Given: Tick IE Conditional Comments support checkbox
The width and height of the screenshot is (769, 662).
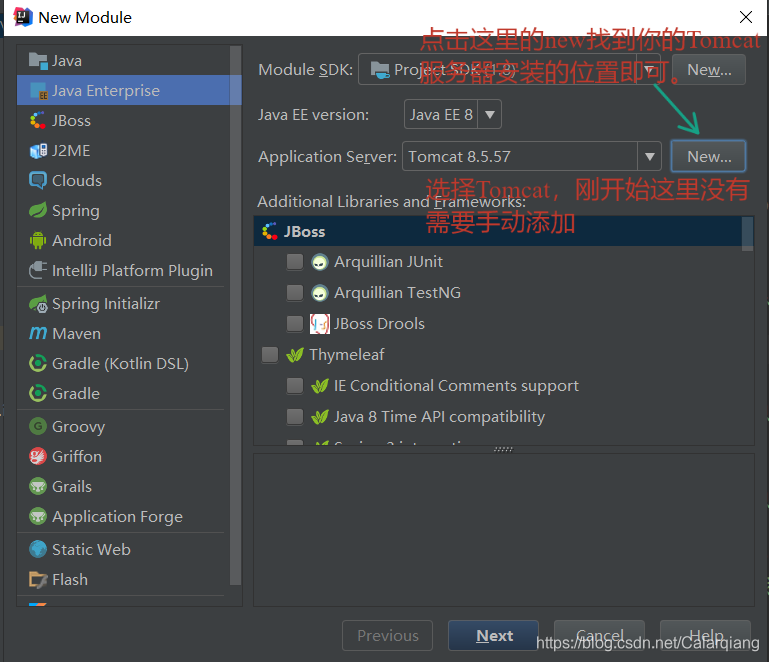Looking at the screenshot, I should (295, 385).
